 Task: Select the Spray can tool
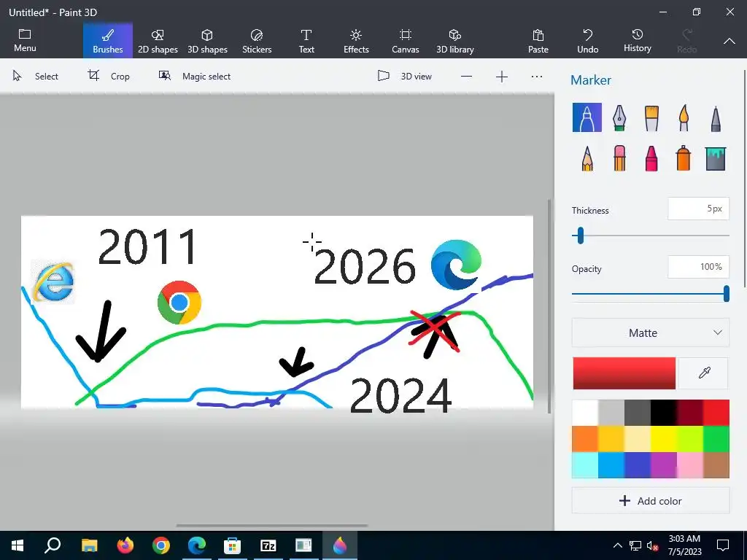point(683,158)
